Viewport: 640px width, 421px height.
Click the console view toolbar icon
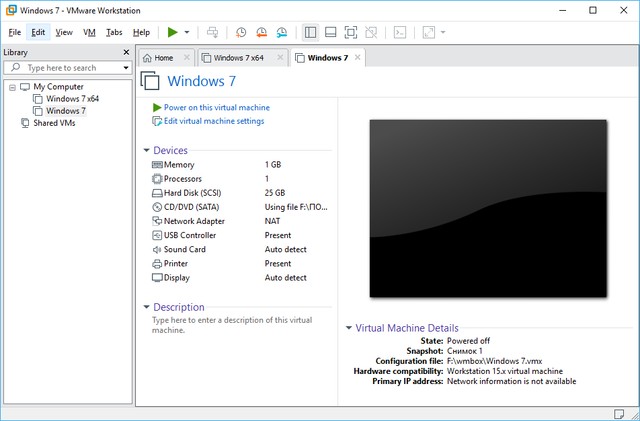[399, 32]
